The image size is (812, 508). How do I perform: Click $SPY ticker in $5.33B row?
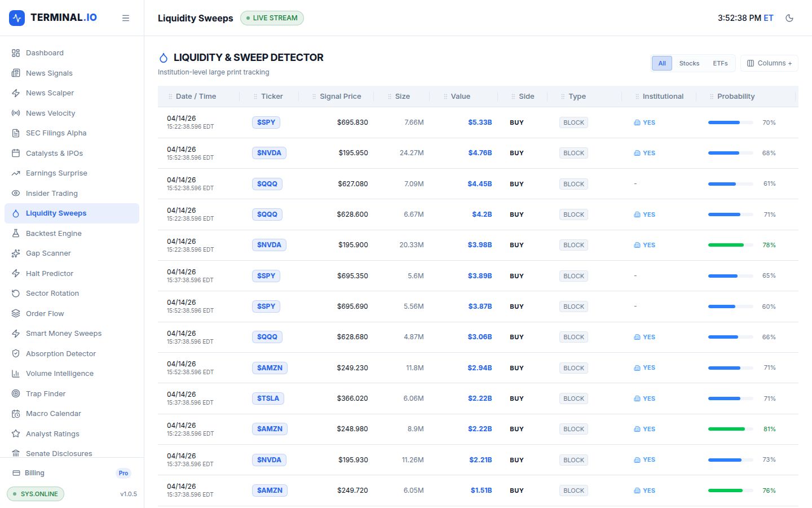[x=266, y=122]
